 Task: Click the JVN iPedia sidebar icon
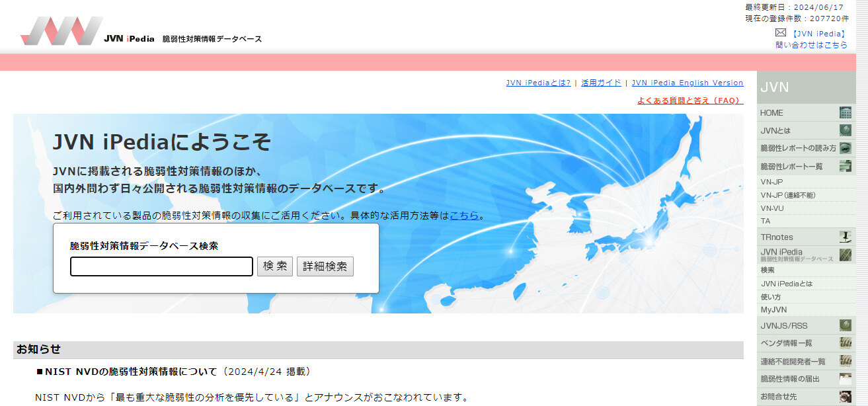pos(846,254)
